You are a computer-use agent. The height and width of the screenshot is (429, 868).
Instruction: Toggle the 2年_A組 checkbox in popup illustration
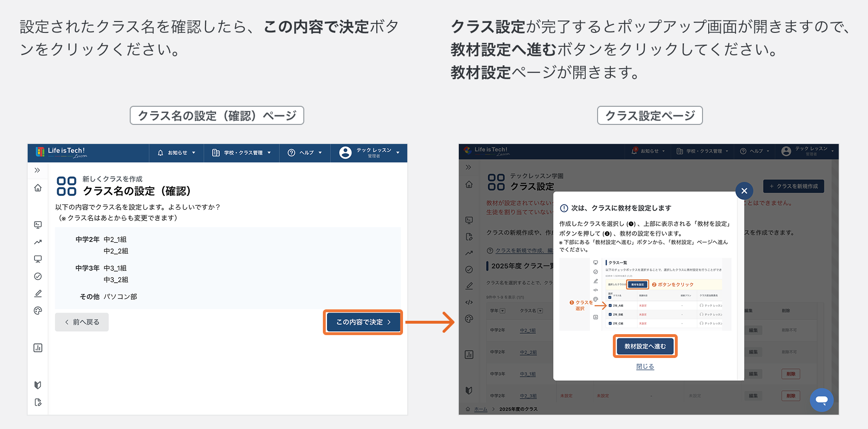point(610,306)
